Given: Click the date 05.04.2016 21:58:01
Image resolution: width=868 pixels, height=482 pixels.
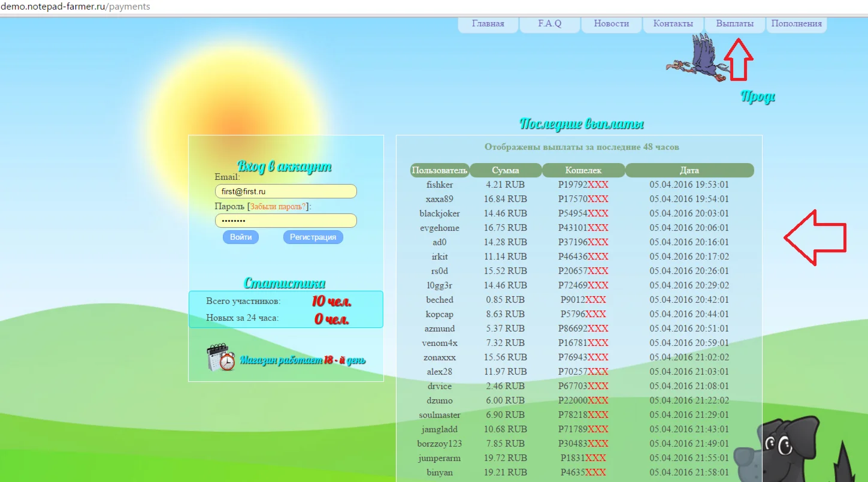Looking at the screenshot, I should (x=689, y=472).
